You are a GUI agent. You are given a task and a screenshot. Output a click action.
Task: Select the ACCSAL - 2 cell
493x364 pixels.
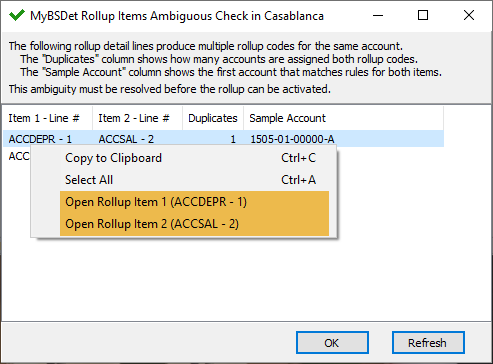pyautogui.click(x=126, y=139)
